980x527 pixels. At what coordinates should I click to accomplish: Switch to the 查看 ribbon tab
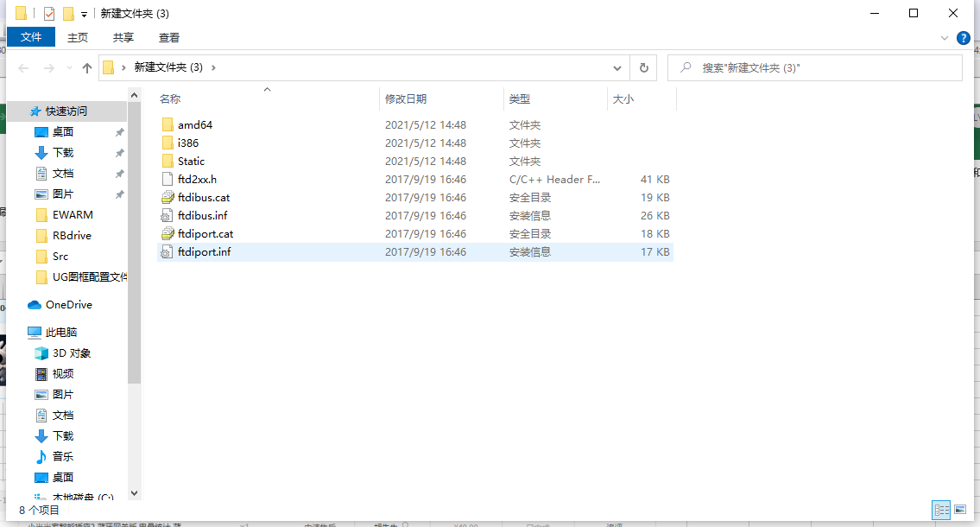[168, 37]
